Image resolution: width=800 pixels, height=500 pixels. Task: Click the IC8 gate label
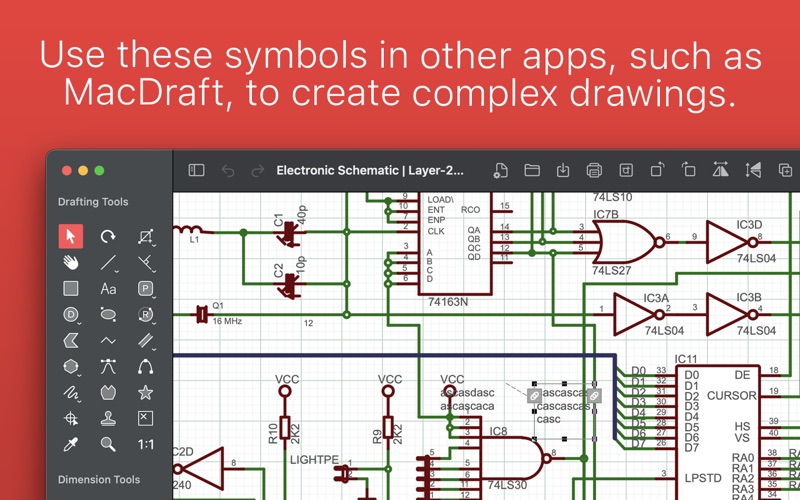coord(498,431)
